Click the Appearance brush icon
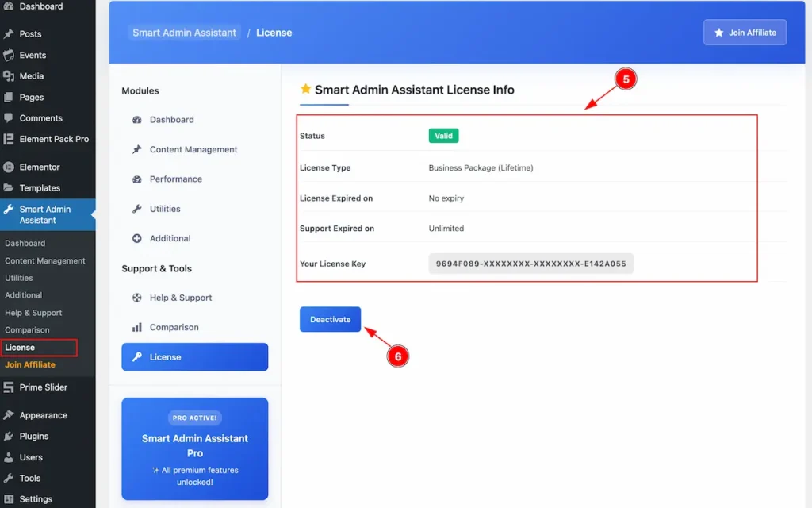The image size is (812, 508). (8, 415)
